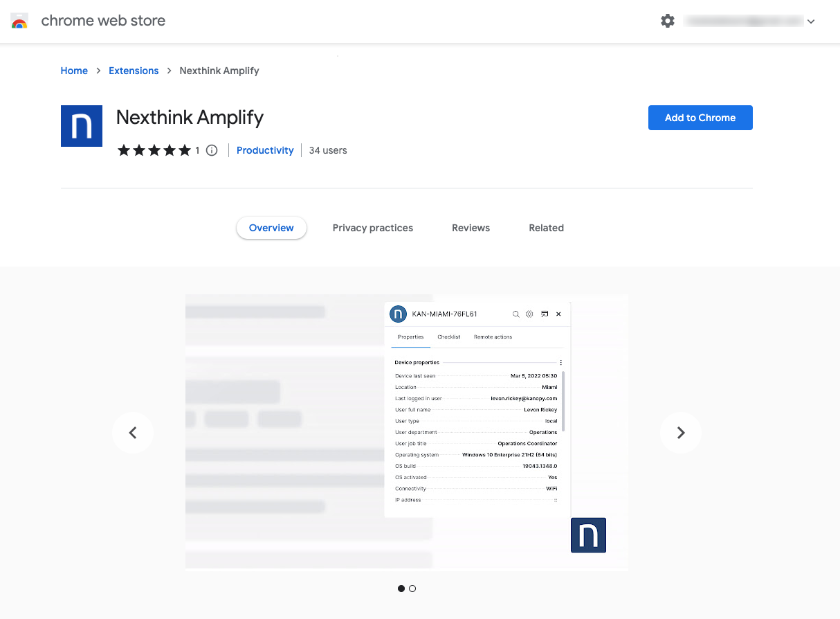Click the Nexthink Amplify extension logo
Screen dimensions: 840x619
point(81,126)
